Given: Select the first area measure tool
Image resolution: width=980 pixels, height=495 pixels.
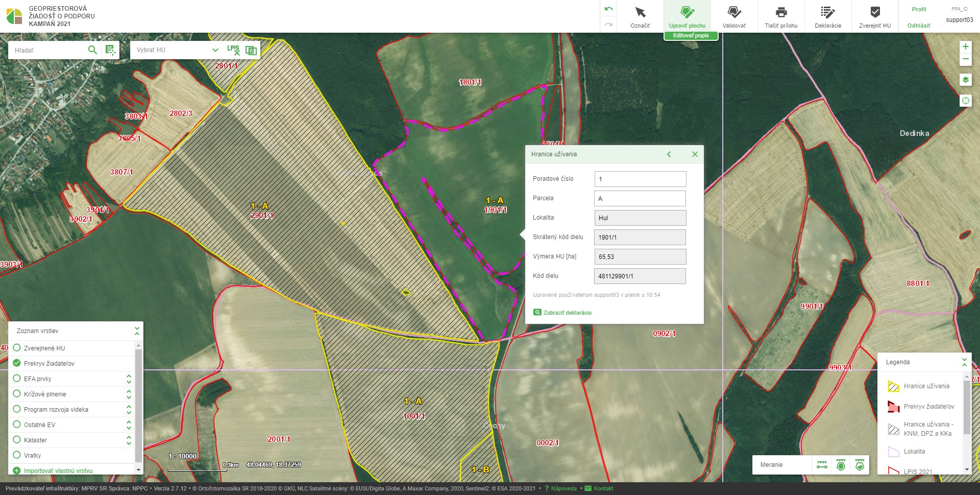Looking at the screenshot, I should 841,465.
